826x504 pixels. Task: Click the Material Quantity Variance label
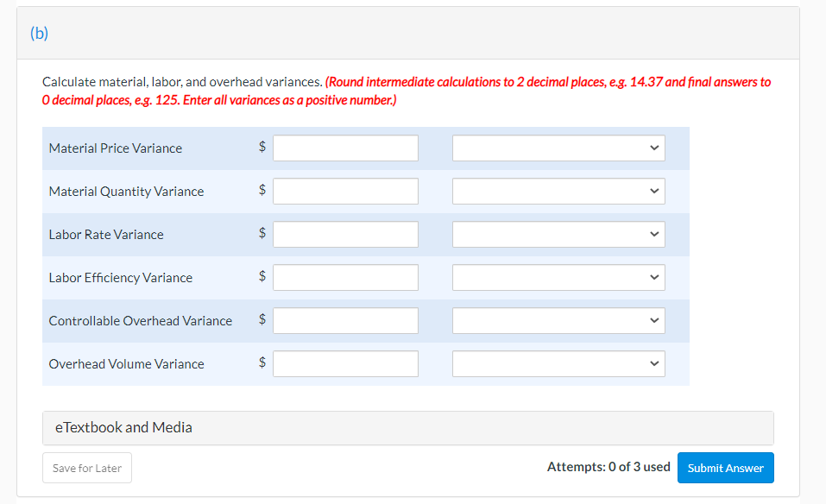[x=126, y=192]
